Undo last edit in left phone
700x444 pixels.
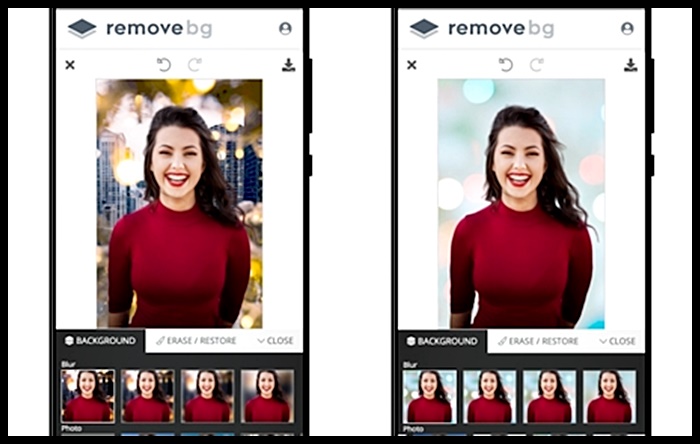pyautogui.click(x=164, y=65)
